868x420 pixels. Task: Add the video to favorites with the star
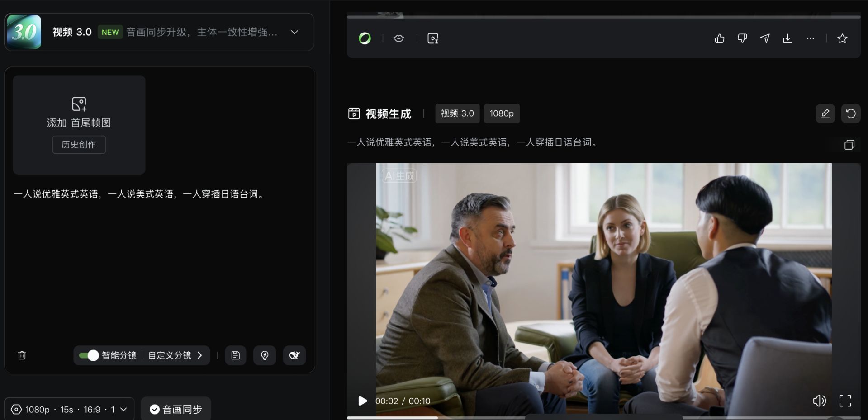click(x=842, y=38)
